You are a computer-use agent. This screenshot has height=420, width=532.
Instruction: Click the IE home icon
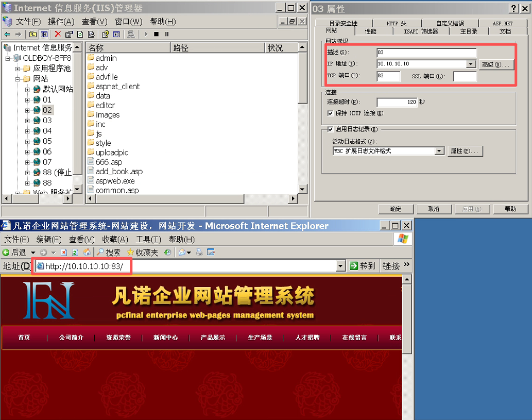click(87, 253)
